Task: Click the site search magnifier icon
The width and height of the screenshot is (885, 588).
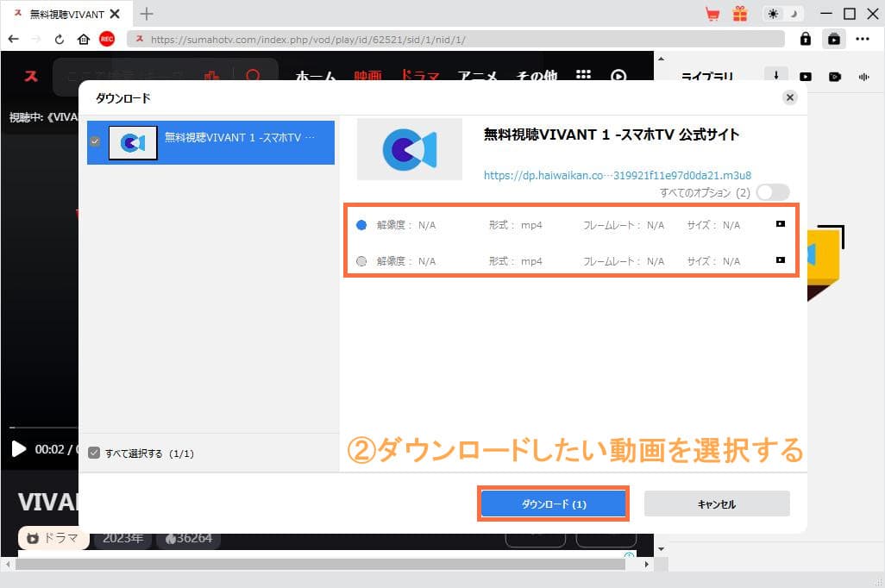Action: 254,76
